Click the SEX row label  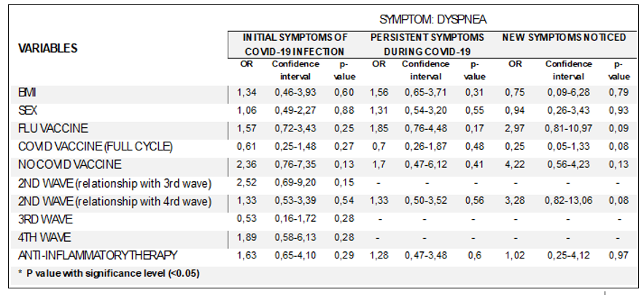pyautogui.click(x=28, y=111)
